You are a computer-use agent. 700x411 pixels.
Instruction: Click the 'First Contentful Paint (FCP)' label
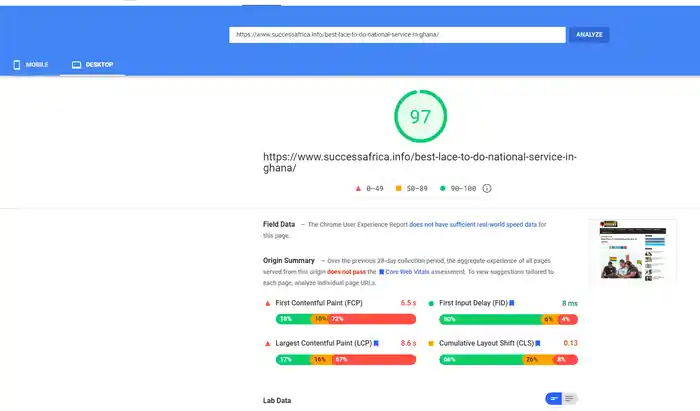(x=319, y=303)
